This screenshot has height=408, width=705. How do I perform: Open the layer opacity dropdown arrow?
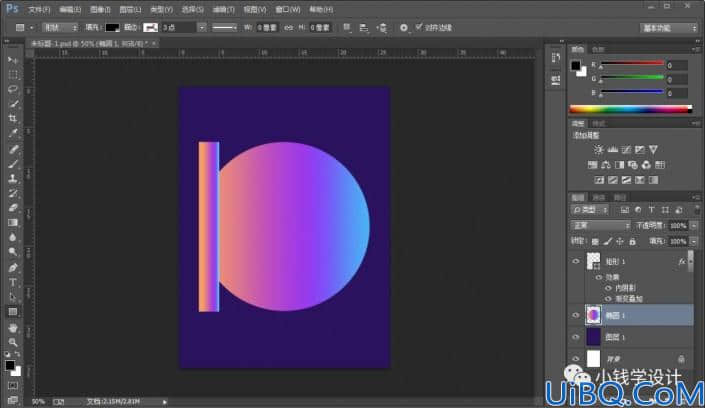point(694,225)
